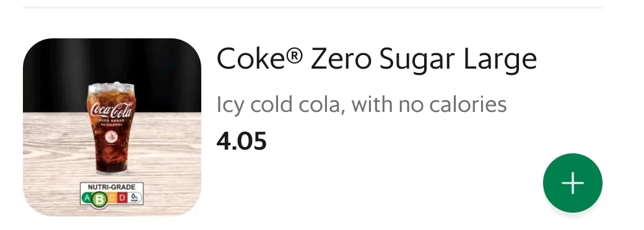Open the Coke Zero Sugar product thumbnail
Screen dimensions: 644x230
click(x=111, y=127)
